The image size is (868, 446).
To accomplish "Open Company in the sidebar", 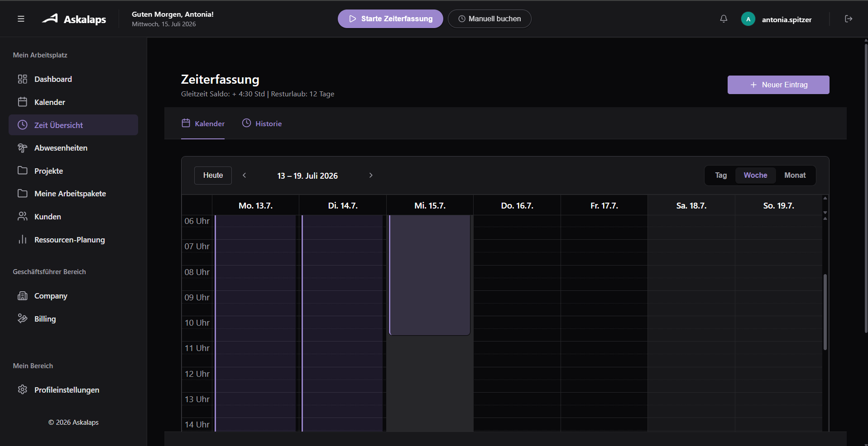I will tap(73, 296).
